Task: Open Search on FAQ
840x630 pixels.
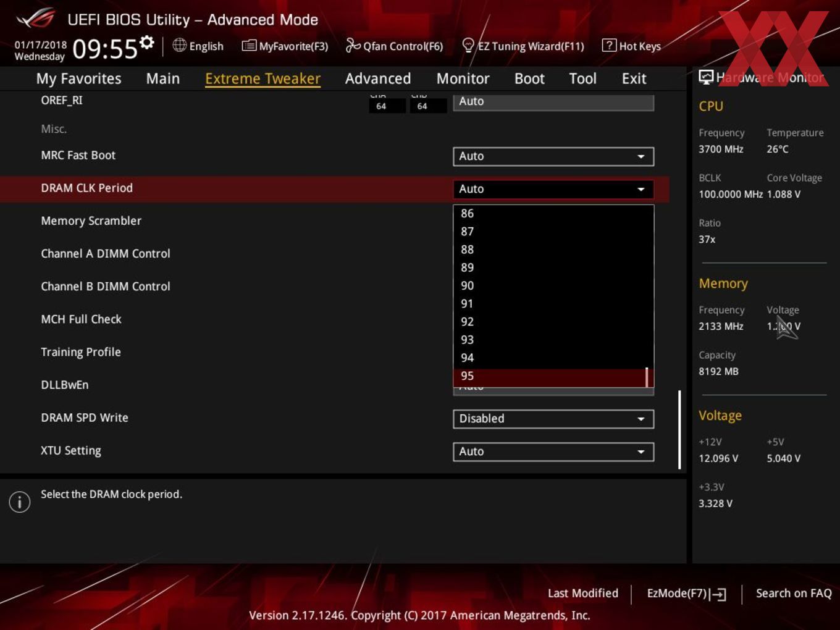Action: (794, 593)
